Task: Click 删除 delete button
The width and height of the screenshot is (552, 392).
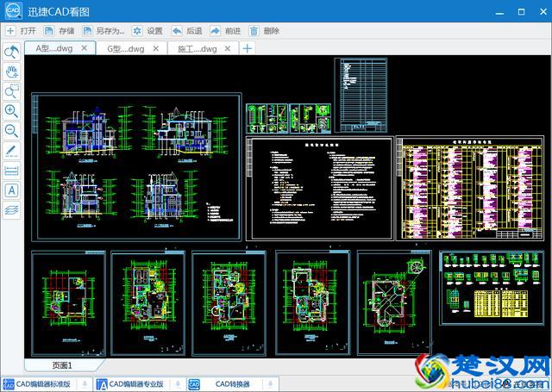Action: [265, 31]
